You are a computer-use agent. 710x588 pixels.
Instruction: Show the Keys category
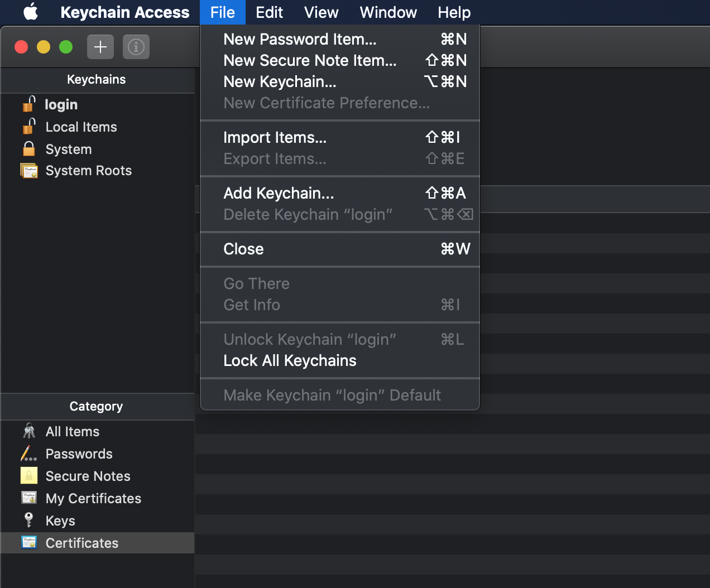coord(98,520)
